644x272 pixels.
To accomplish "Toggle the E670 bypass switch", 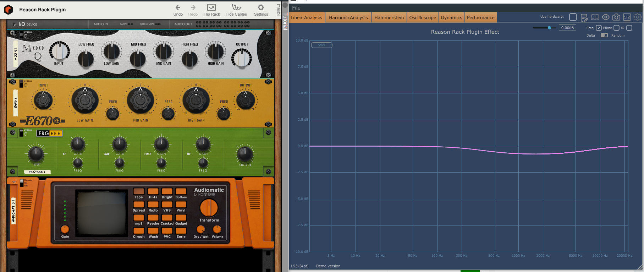I will (x=21, y=83).
